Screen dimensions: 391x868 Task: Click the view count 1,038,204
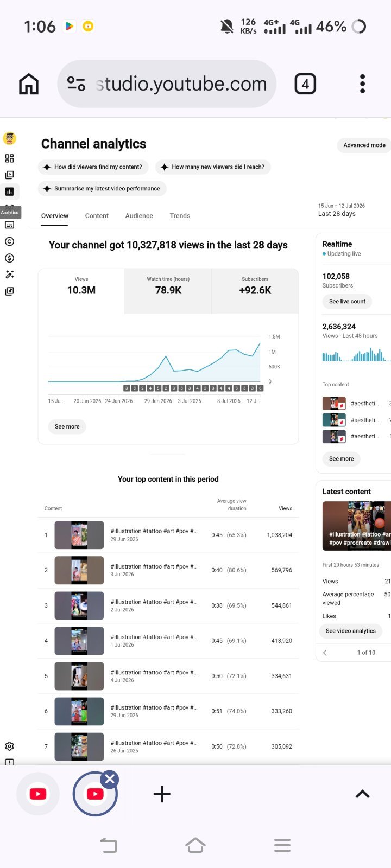click(x=280, y=535)
